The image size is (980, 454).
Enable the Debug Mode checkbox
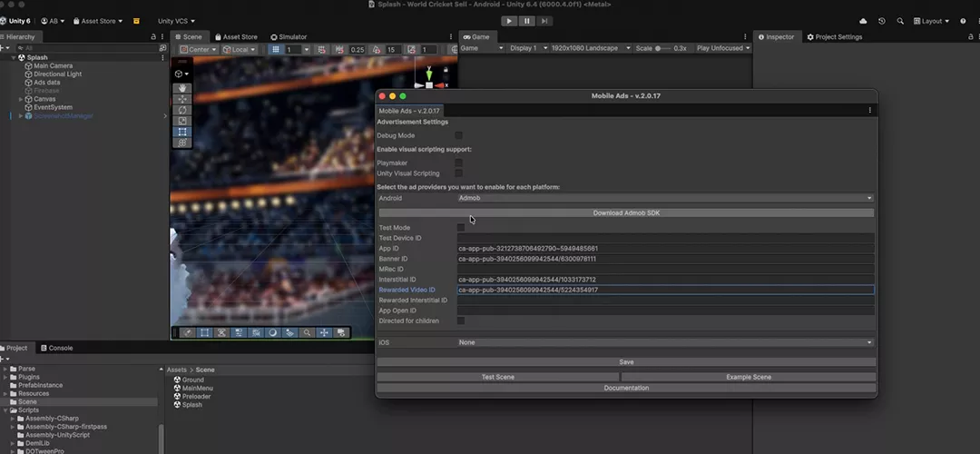point(459,135)
